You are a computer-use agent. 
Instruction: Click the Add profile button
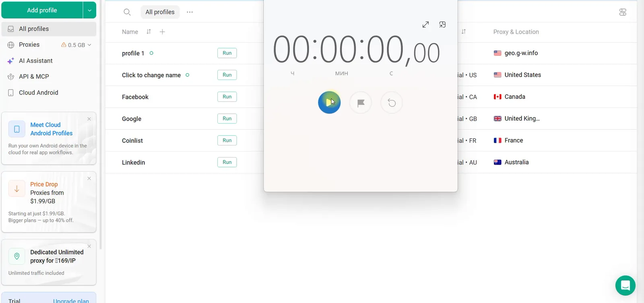(x=42, y=10)
